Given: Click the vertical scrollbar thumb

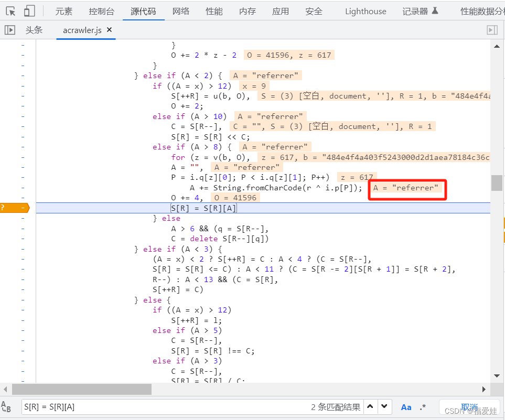Looking at the screenshot, I should point(497,183).
